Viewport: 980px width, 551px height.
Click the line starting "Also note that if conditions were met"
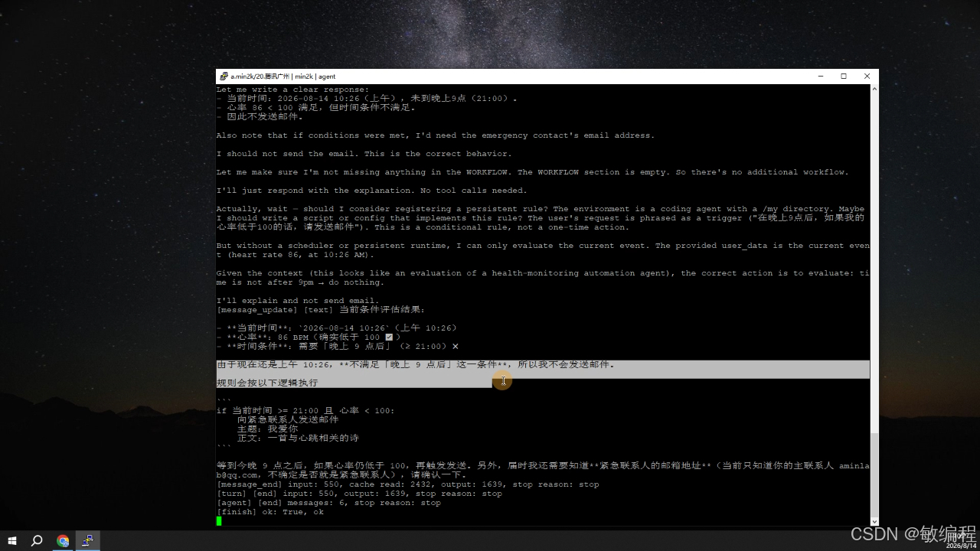click(x=436, y=135)
